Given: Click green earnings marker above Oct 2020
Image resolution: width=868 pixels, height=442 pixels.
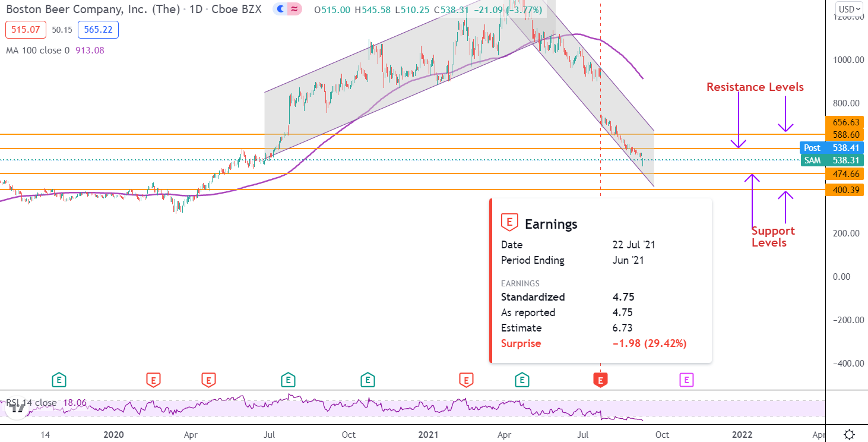Looking at the screenshot, I should coord(368,379).
